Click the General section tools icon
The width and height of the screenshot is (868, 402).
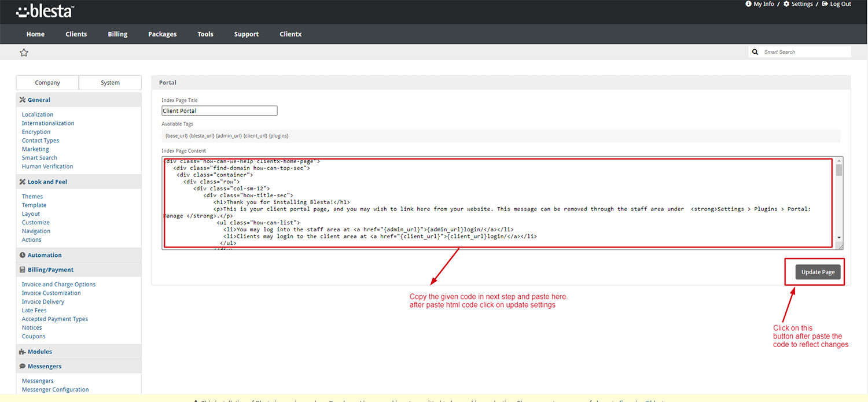point(23,100)
